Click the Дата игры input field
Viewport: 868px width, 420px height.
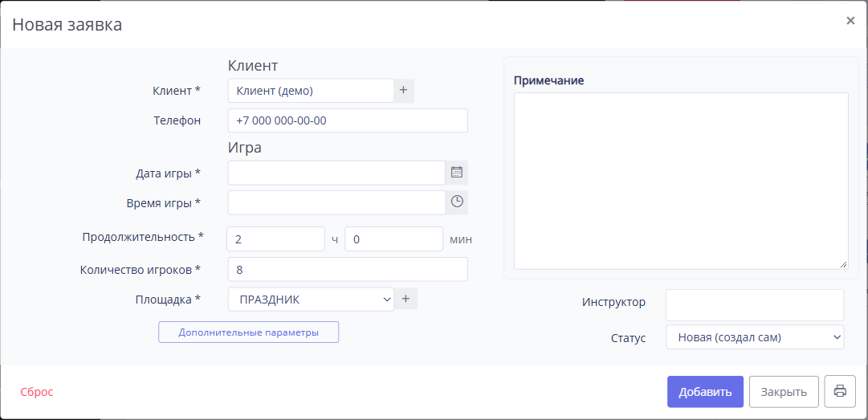tap(336, 173)
